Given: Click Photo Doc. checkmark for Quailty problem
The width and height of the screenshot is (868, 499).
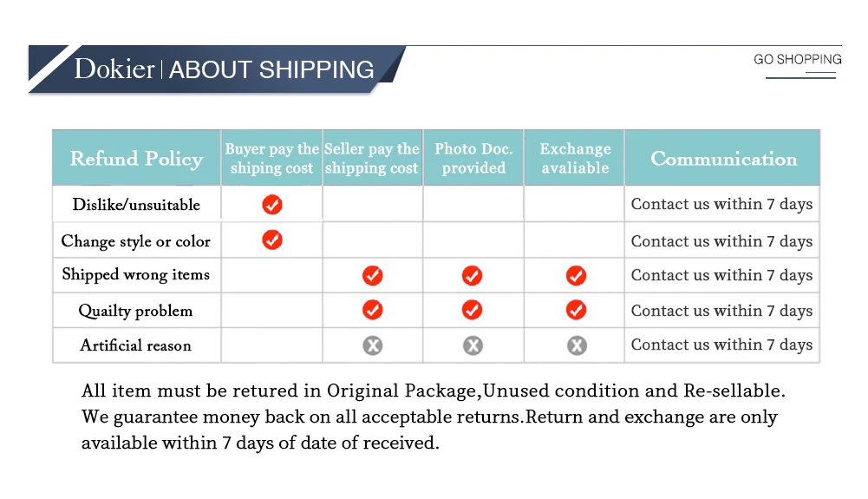Looking at the screenshot, I should (473, 310).
